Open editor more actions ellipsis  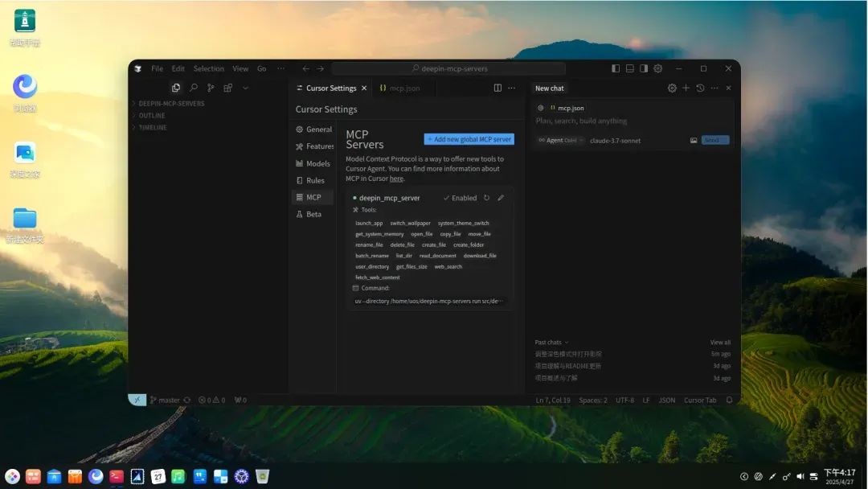click(x=511, y=88)
